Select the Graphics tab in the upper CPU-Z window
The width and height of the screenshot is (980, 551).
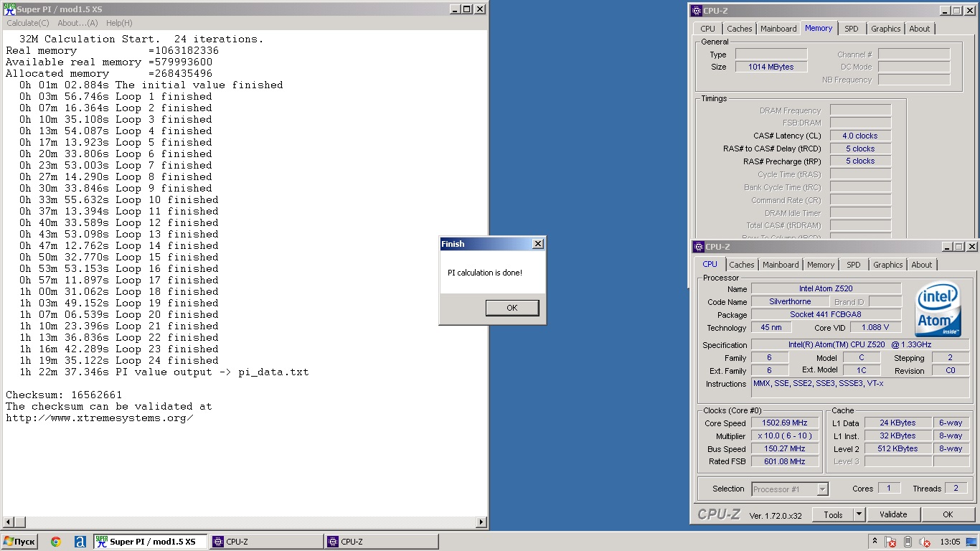click(x=885, y=29)
